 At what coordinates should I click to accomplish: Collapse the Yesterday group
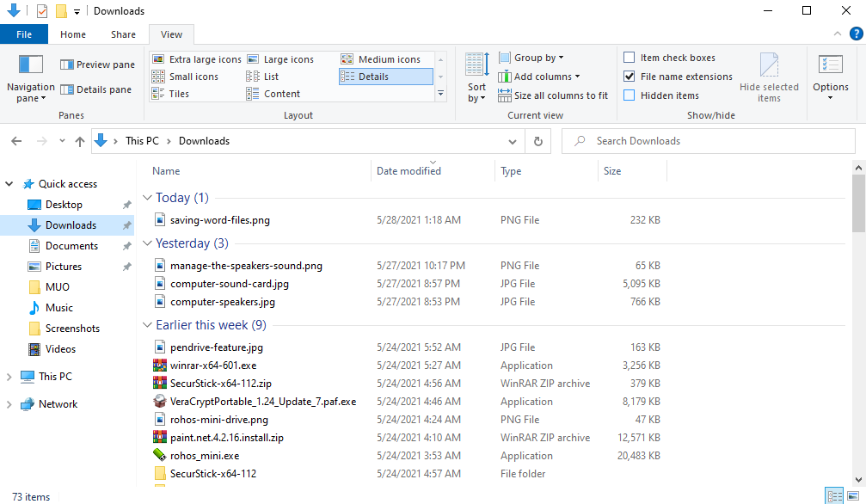click(x=147, y=243)
